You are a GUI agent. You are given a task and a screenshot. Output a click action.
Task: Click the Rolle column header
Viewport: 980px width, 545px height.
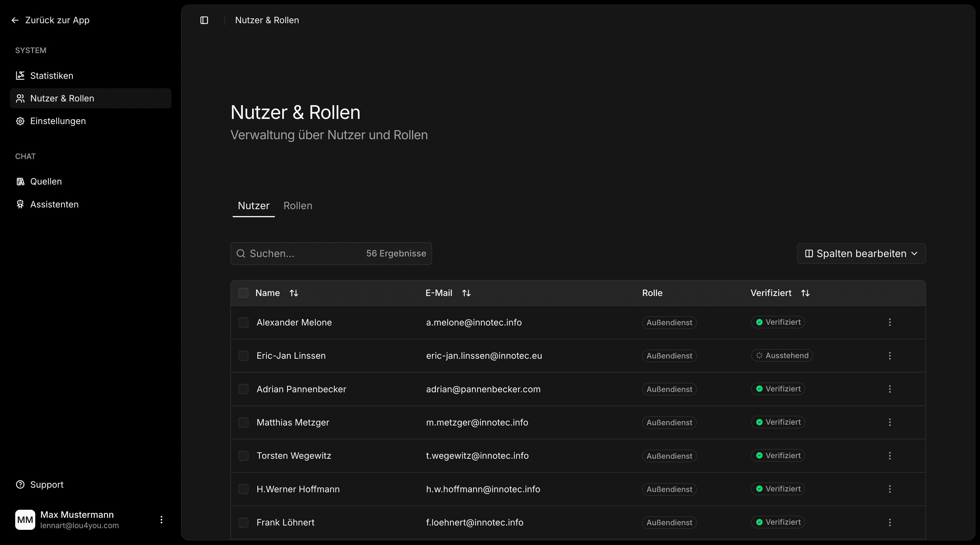point(652,293)
